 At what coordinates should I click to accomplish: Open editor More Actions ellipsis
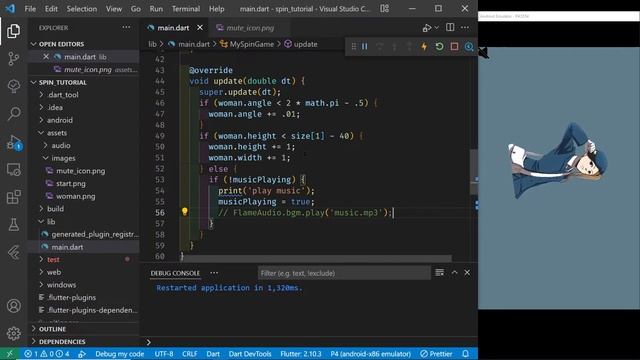(465, 27)
